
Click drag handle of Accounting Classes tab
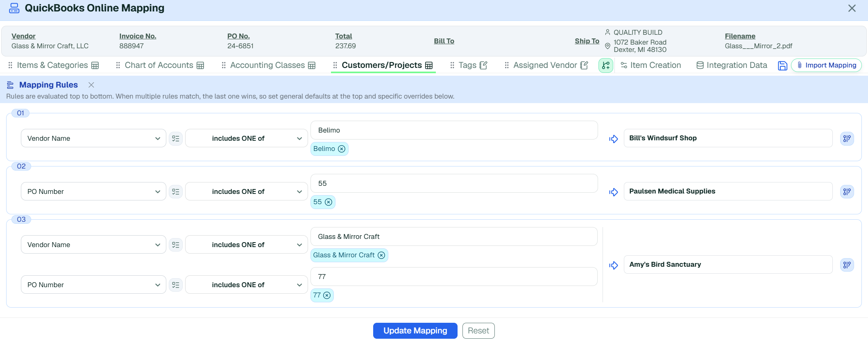point(224,65)
